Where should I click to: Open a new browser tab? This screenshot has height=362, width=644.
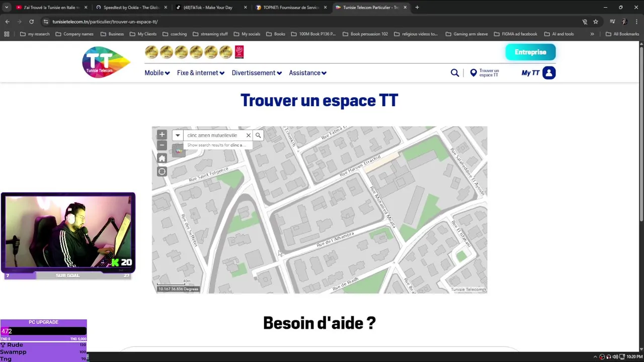click(x=417, y=8)
